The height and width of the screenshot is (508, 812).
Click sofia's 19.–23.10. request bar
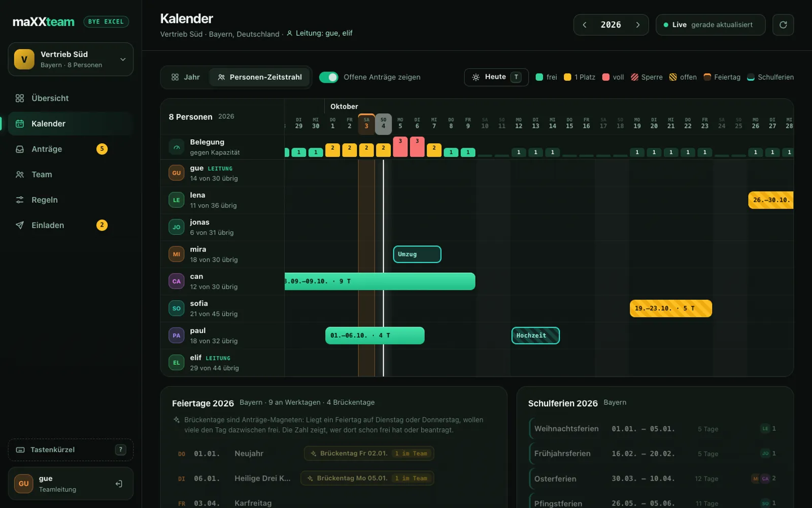point(671,308)
